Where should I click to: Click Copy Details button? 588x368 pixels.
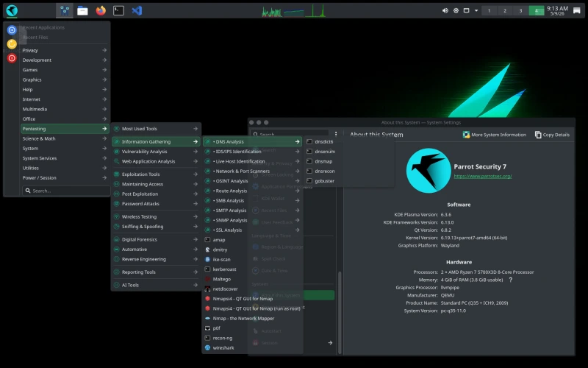(552, 135)
